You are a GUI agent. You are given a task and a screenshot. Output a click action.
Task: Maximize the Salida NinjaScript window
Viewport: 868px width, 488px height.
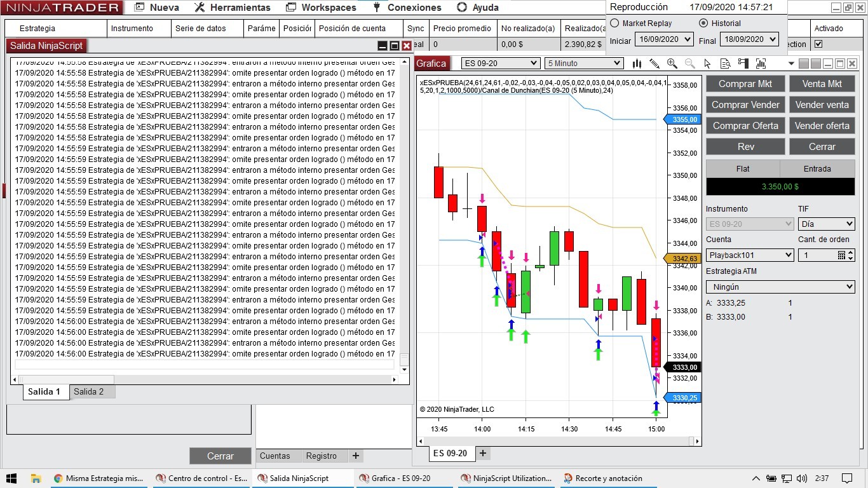pos(395,46)
